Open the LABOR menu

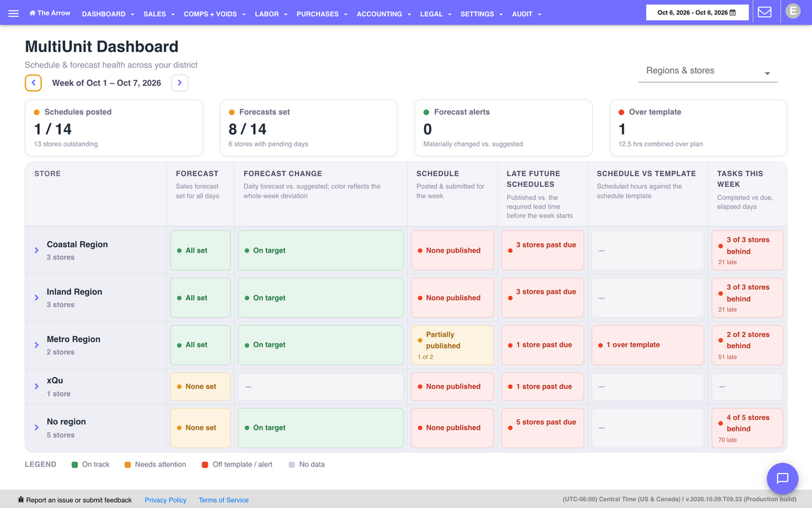tap(271, 14)
